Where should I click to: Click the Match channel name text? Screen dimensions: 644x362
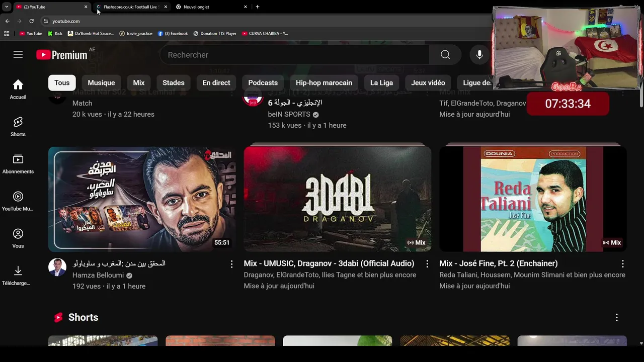pyautogui.click(x=82, y=103)
